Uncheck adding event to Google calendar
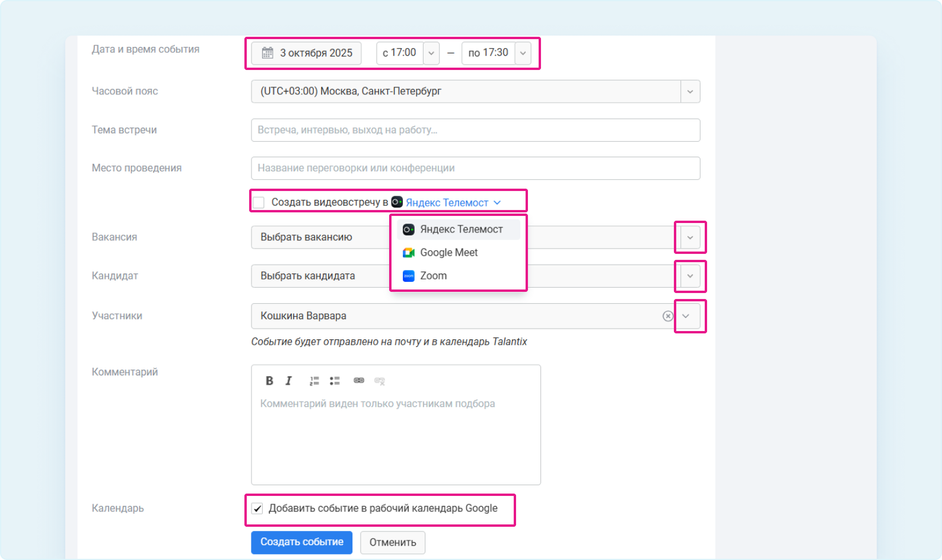Image resolution: width=942 pixels, height=560 pixels. [x=257, y=509]
